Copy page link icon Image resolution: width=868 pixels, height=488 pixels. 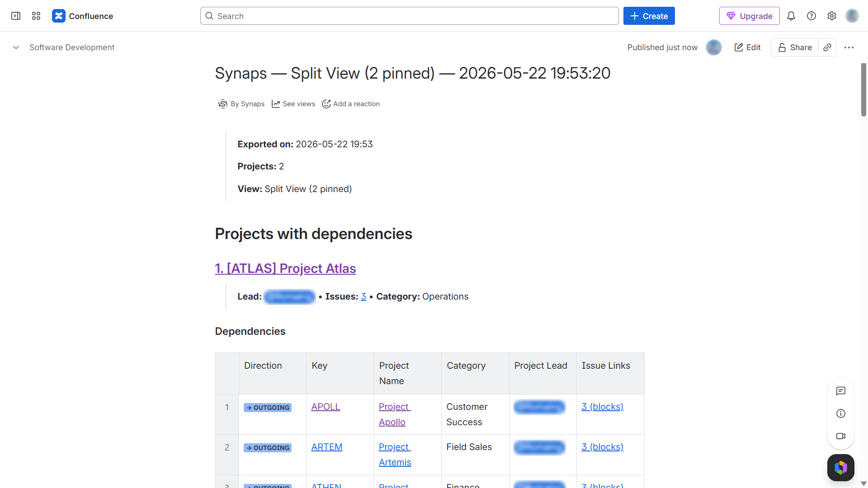click(827, 47)
